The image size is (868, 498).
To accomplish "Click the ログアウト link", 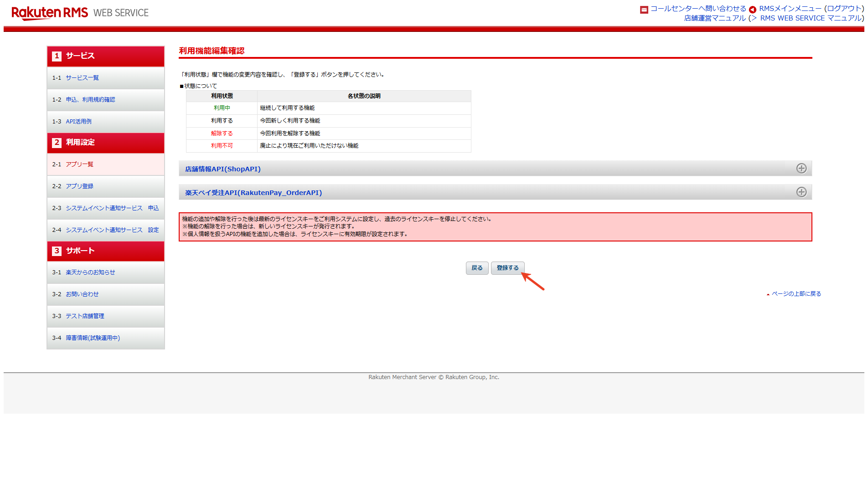I will click(844, 9).
